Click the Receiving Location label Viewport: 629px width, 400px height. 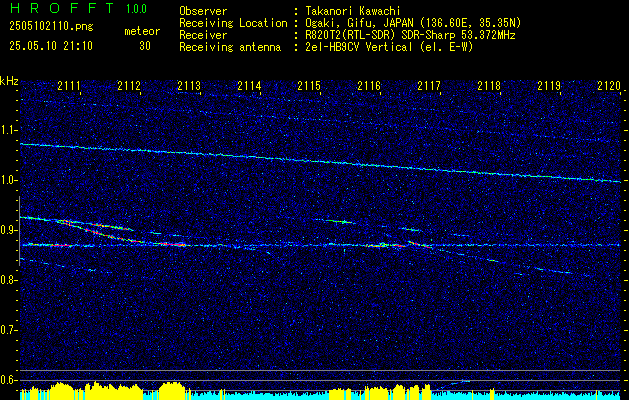233,23
